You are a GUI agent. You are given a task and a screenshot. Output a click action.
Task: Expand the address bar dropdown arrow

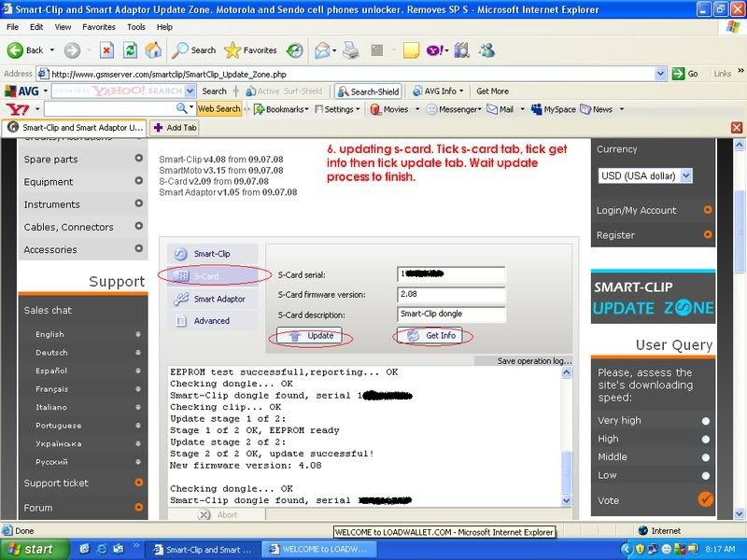point(660,74)
